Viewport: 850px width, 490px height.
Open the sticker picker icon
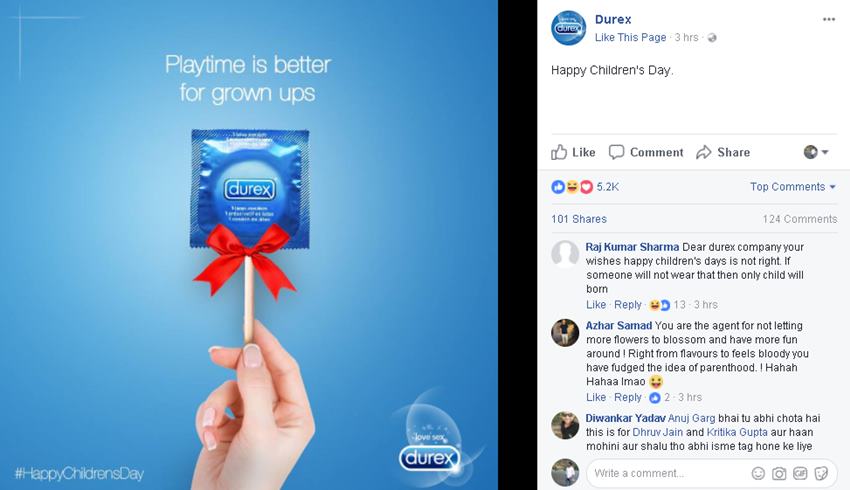click(821, 473)
